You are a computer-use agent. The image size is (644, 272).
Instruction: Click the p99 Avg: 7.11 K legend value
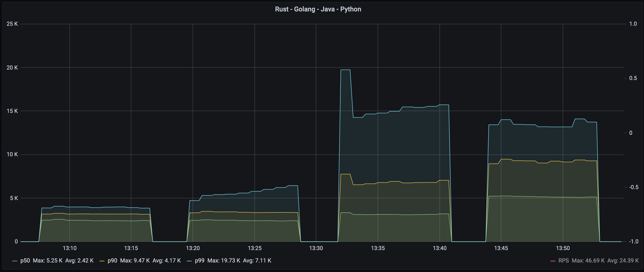tap(257, 261)
